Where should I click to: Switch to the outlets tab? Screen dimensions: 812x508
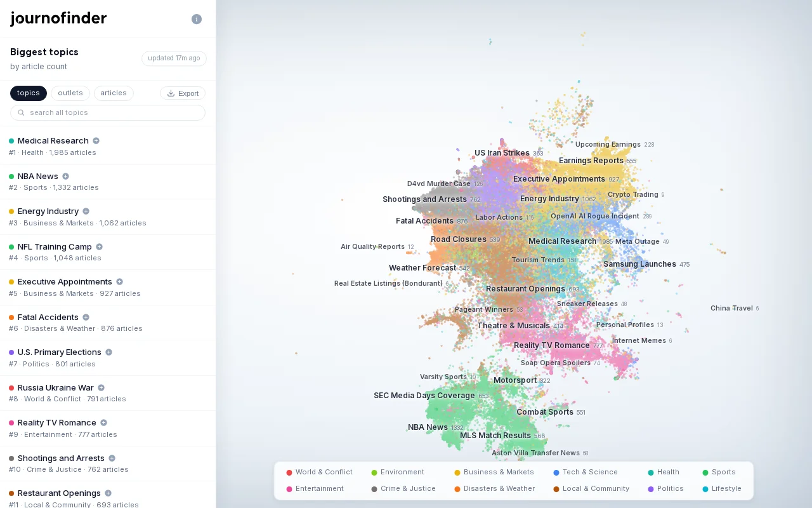tap(70, 93)
